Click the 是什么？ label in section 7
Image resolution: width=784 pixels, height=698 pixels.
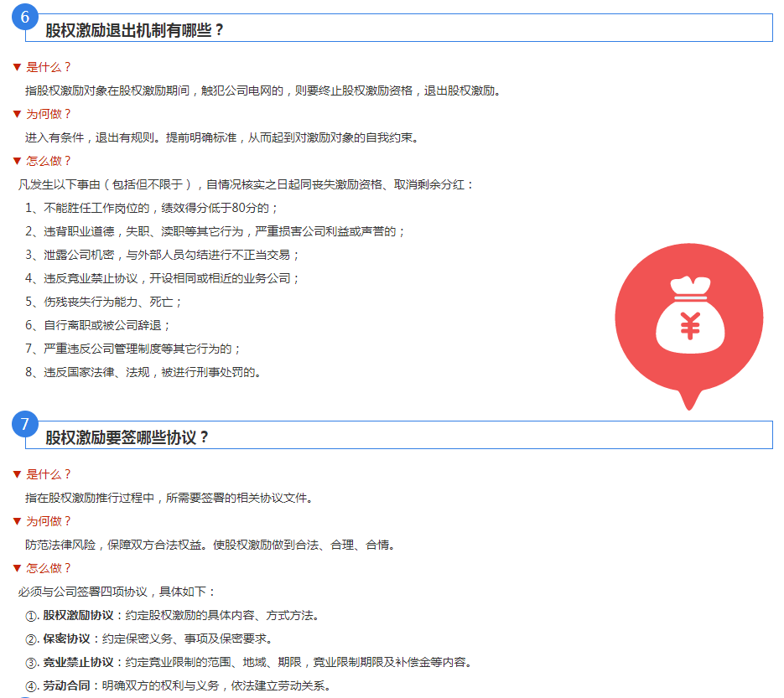tap(49, 474)
